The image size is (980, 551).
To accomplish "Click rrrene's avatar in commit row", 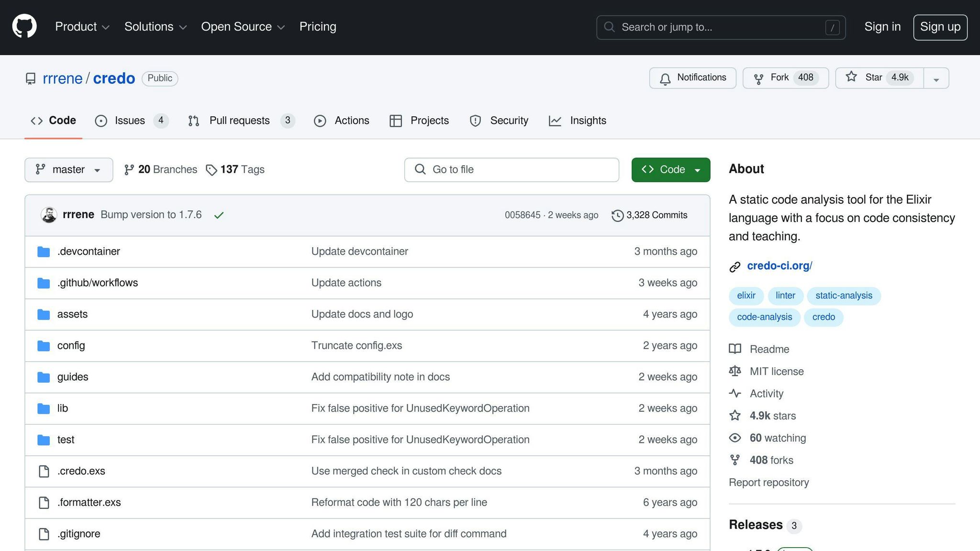I will click(x=49, y=215).
